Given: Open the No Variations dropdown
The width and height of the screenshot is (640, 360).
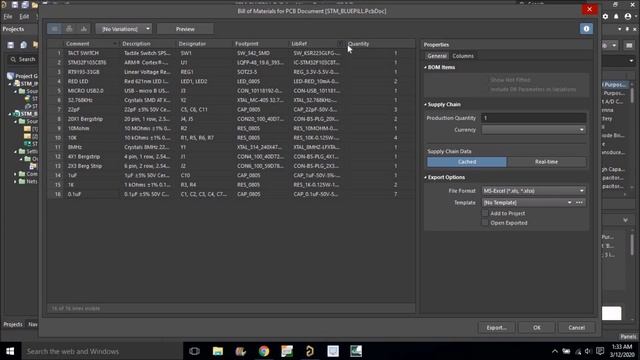Looking at the screenshot, I should [124, 29].
